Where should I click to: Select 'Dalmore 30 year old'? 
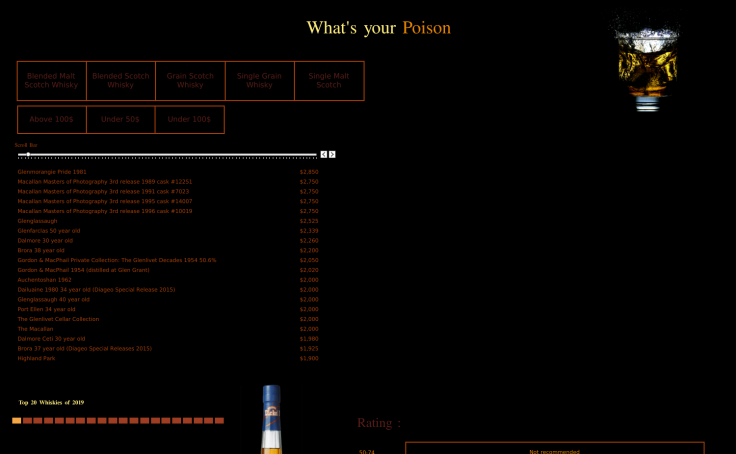pos(45,241)
